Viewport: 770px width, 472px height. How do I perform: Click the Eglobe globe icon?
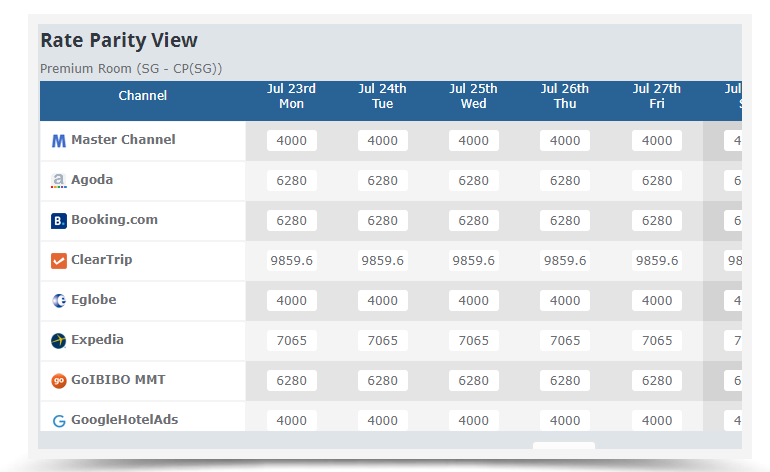(58, 301)
